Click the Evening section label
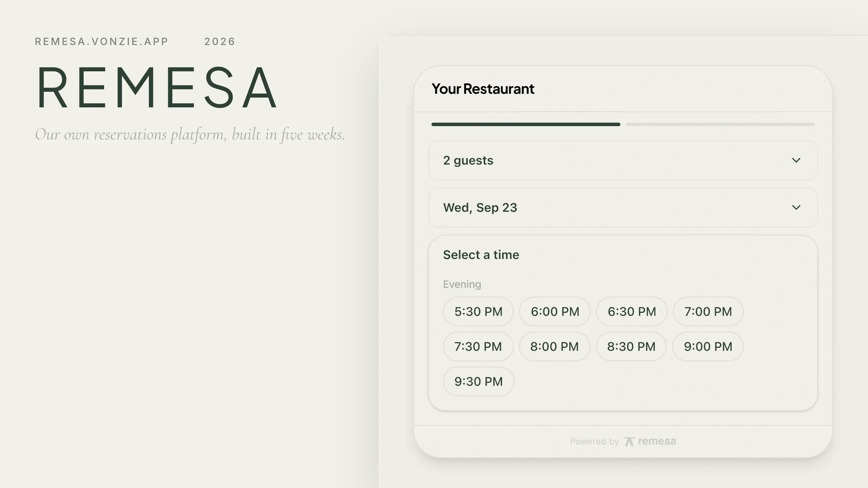Image resolution: width=868 pixels, height=488 pixels. (x=462, y=284)
